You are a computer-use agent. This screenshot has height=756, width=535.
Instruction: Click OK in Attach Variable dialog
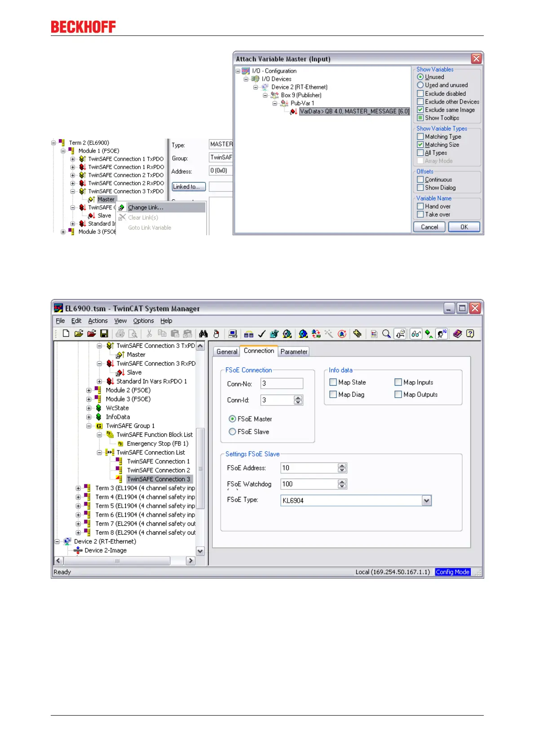point(464,227)
